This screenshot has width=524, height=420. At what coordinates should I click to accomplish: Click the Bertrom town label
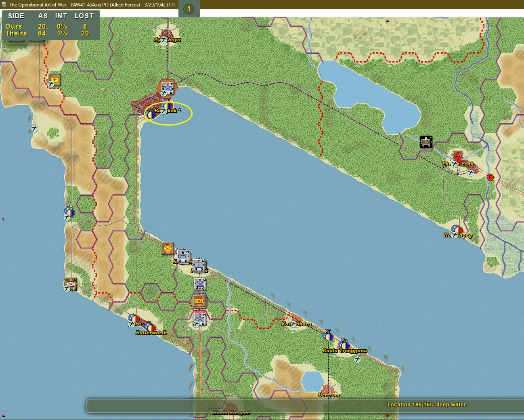point(329,395)
